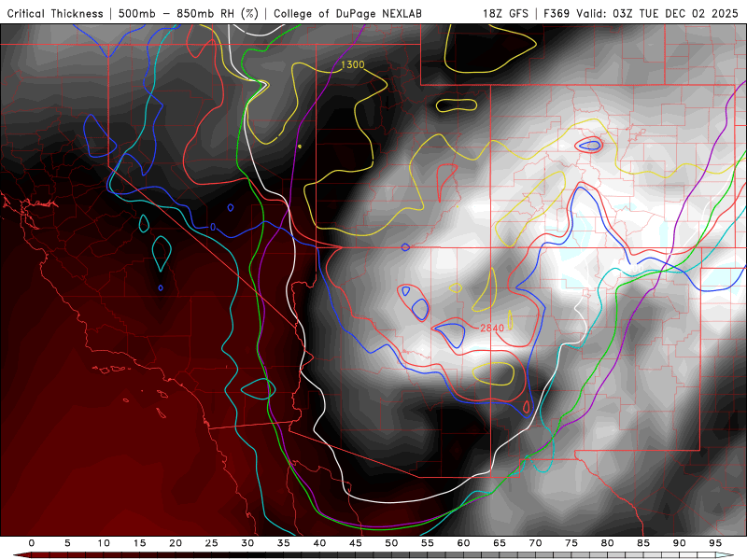
Task: Click the "Critical Thickness" title text
Action: click(55, 13)
